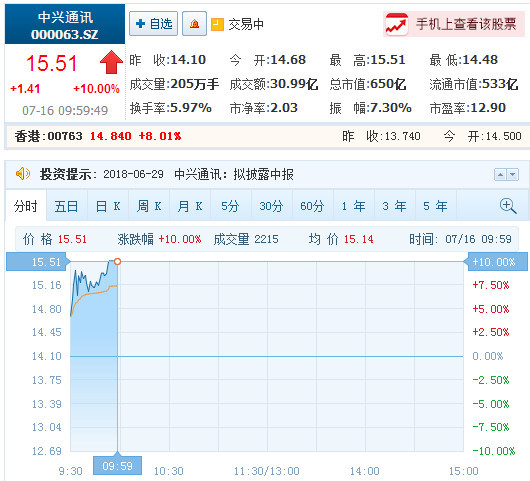Switch to 3年 chart tab

pos(395,206)
